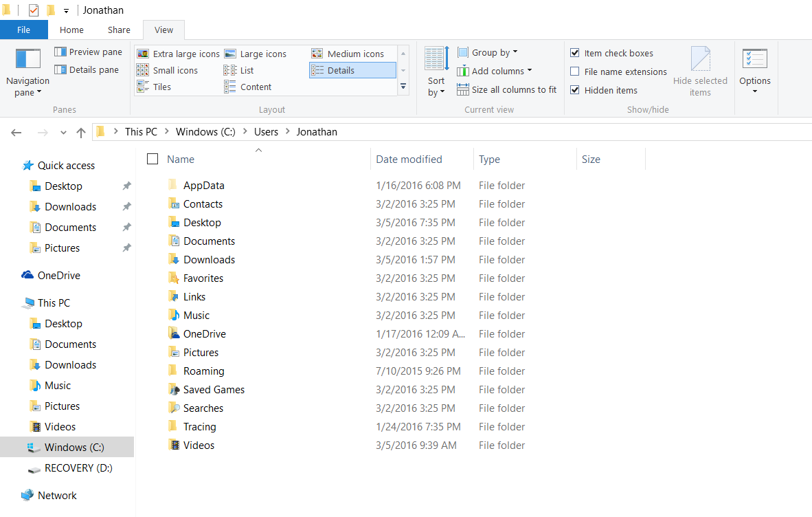Switch layout to List view
812x517 pixels.
(239, 70)
